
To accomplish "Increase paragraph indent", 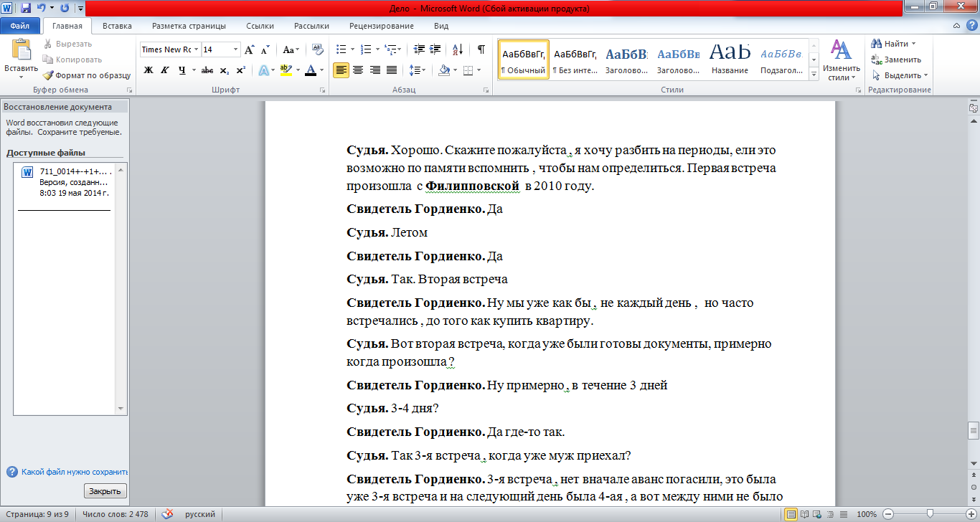I will click(435, 49).
